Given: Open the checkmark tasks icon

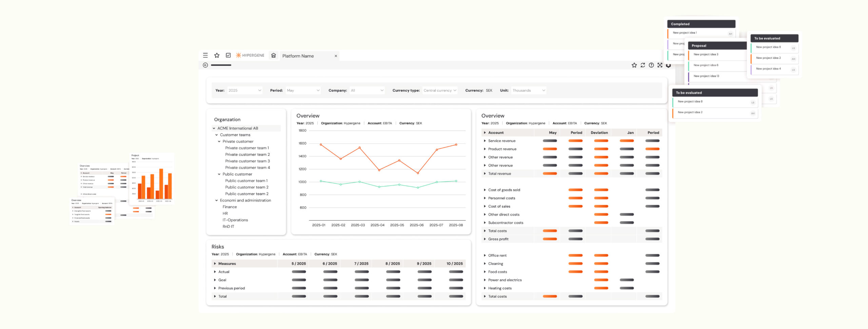Looking at the screenshot, I should [228, 55].
